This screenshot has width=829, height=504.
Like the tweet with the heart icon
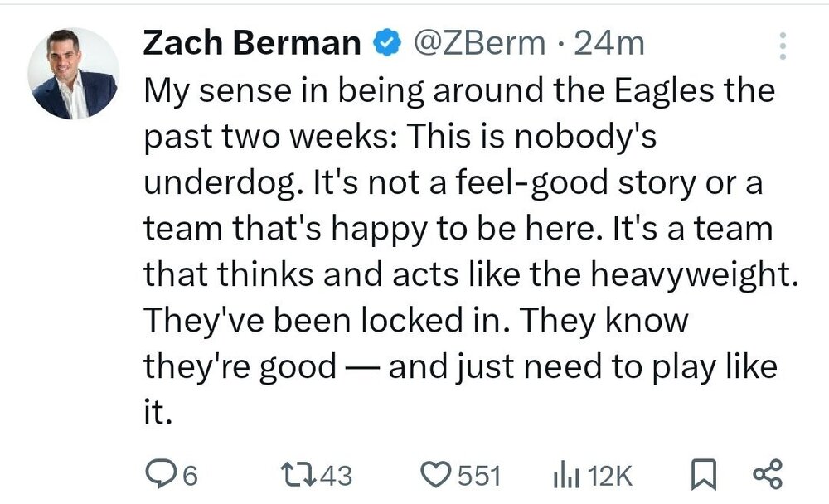(434, 475)
